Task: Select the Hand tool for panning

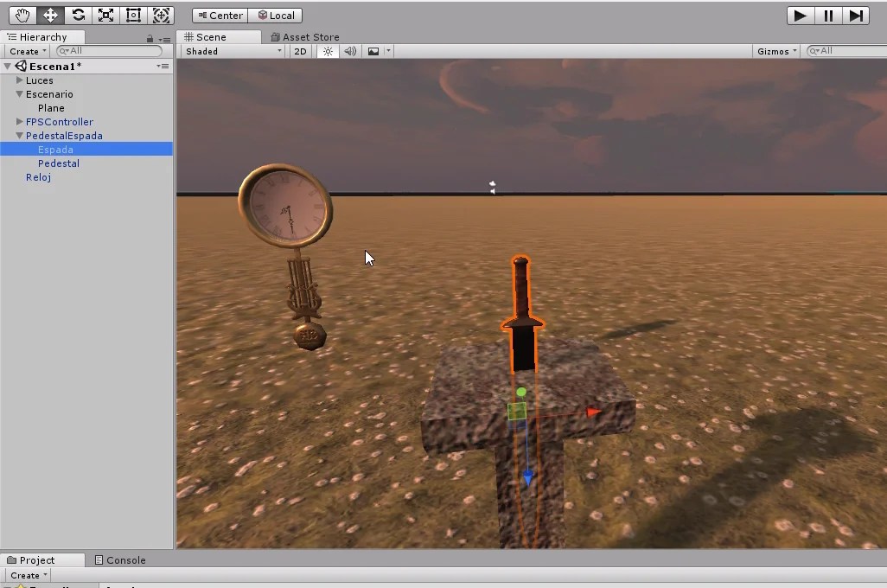Action: pos(22,15)
